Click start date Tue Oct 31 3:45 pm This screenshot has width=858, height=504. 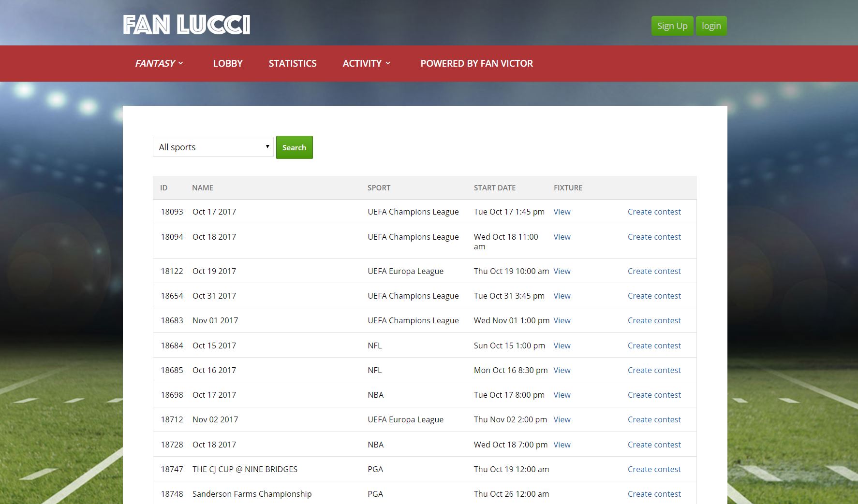coord(509,296)
